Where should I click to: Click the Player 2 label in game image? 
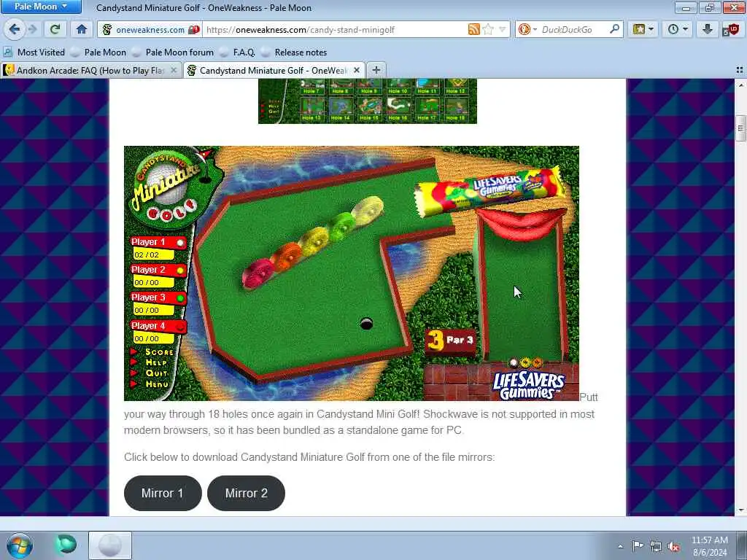click(147, 270)
